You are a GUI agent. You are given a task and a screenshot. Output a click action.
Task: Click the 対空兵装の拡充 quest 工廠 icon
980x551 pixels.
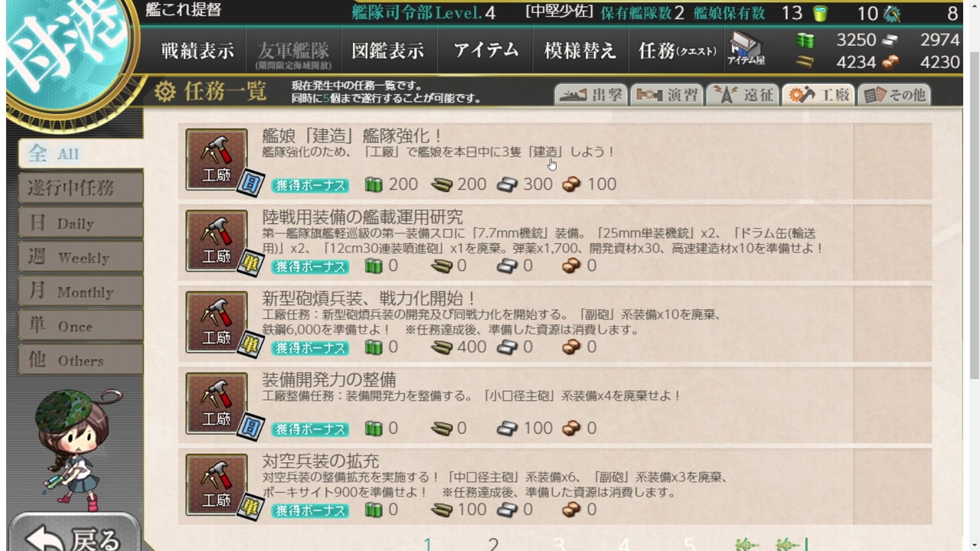tap(217, 484)
